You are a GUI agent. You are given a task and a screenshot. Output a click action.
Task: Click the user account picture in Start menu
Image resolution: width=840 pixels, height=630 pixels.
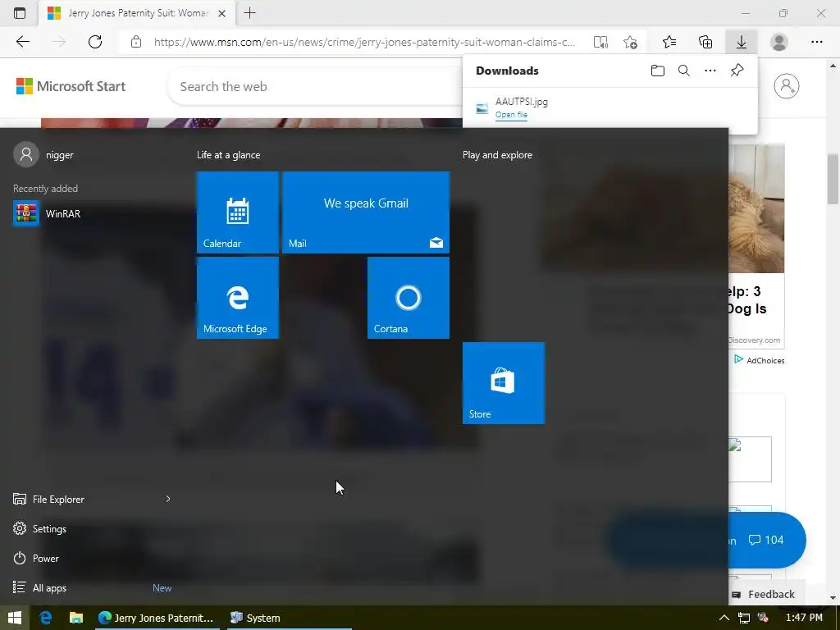[x=25, y=155]
